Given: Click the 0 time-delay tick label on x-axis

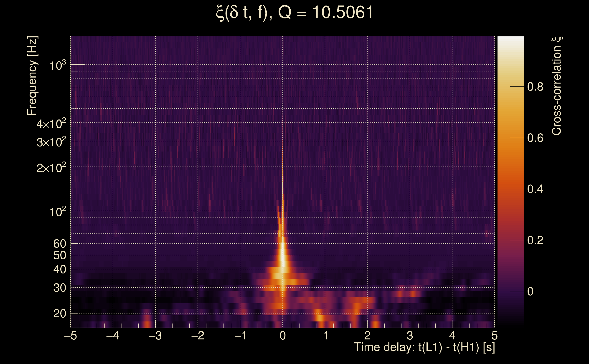Looking at the screenshot, I should point(282,336).
